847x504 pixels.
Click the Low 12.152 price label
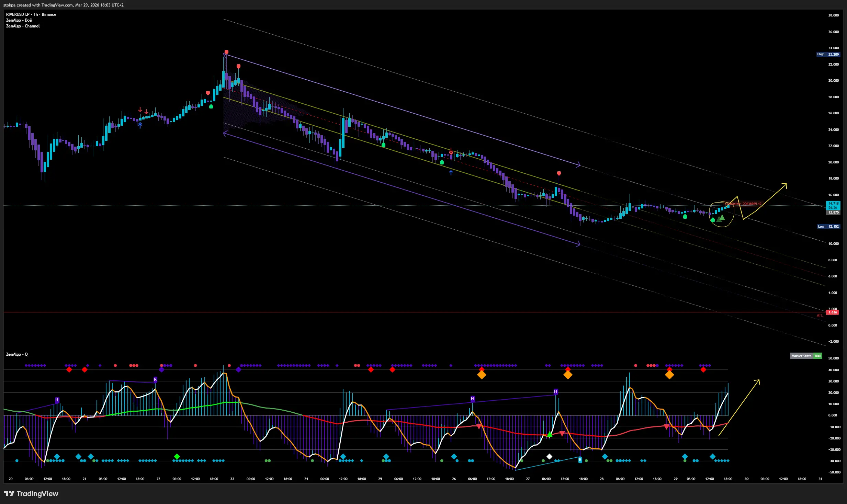click(828, 227)
